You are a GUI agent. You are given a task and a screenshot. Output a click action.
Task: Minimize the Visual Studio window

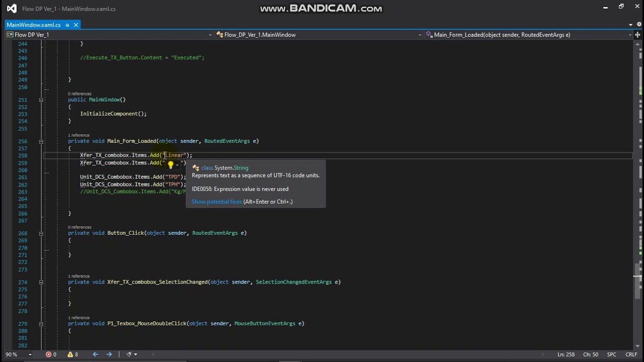click(x=605, y=7)
